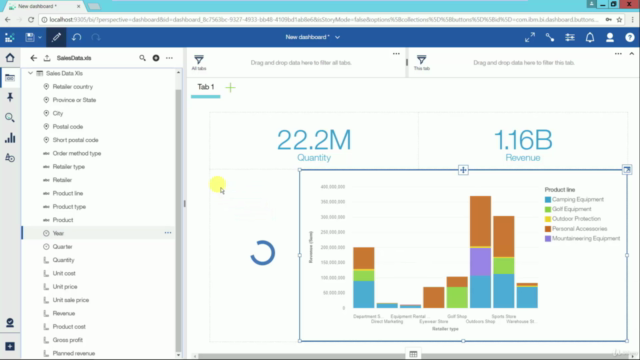Image resolution: width=640 pixels, height=360 pixels.
Task: Click Golf Equipment legend swatch
Action: [548, 209]
